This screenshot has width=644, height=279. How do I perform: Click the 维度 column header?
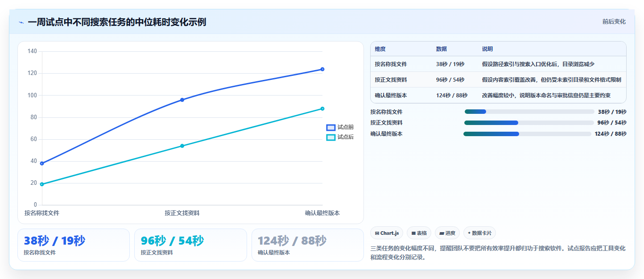click(x=380, y=49)
